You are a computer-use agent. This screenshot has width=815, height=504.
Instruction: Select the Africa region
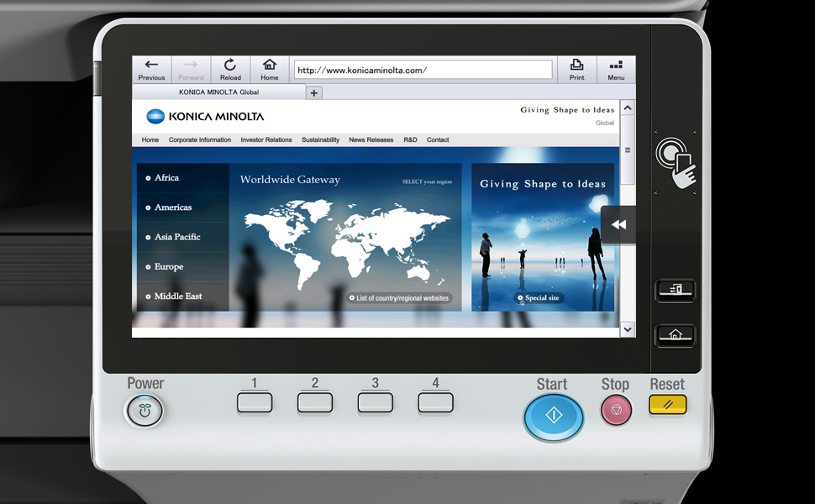(x=183, y=178)
